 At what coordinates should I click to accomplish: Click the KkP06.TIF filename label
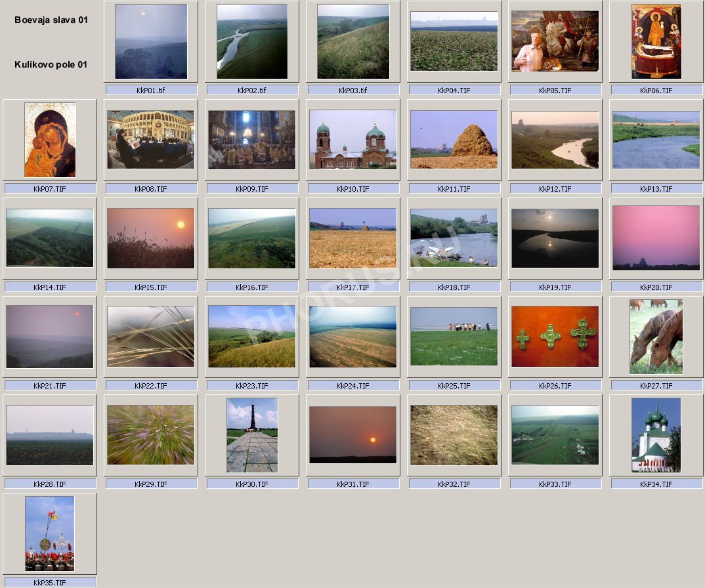pos(656,91)
